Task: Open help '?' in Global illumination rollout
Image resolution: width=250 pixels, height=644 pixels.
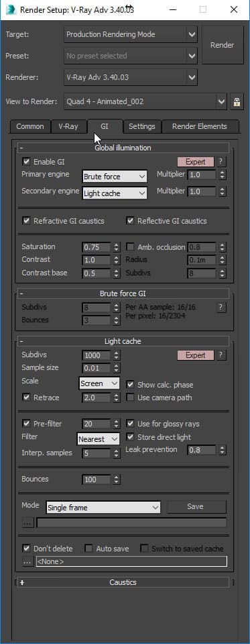Action: click(x=221, y=162)
